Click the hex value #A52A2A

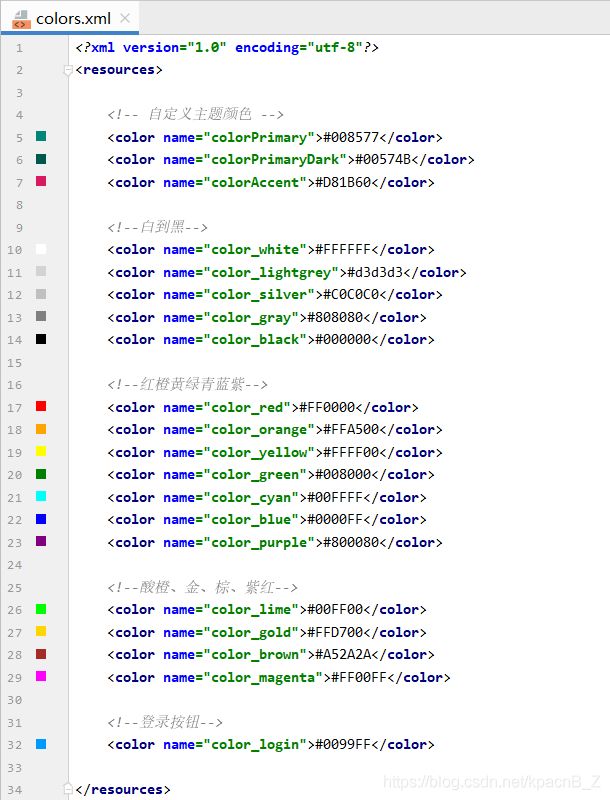[x=343, y=655]
